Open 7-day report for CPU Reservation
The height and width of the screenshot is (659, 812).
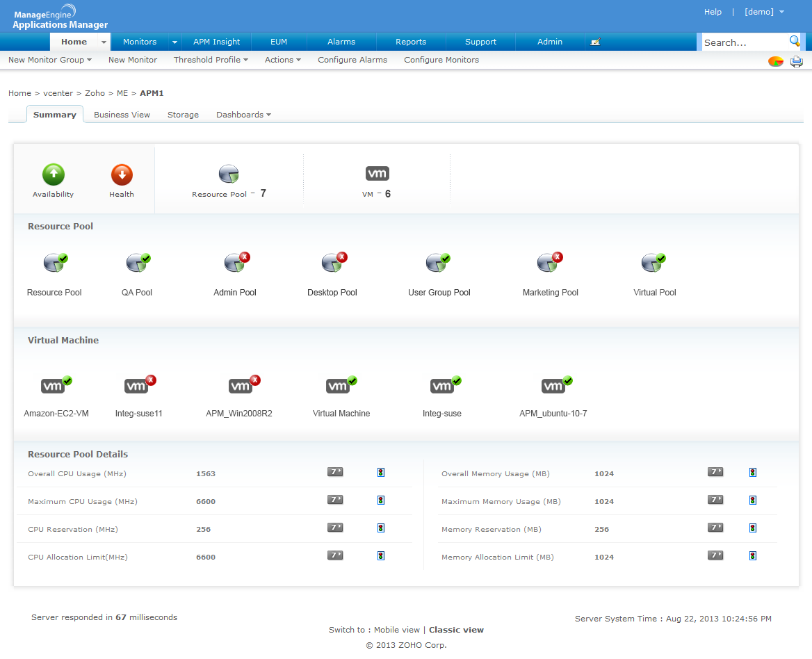[x=335, y=528]
